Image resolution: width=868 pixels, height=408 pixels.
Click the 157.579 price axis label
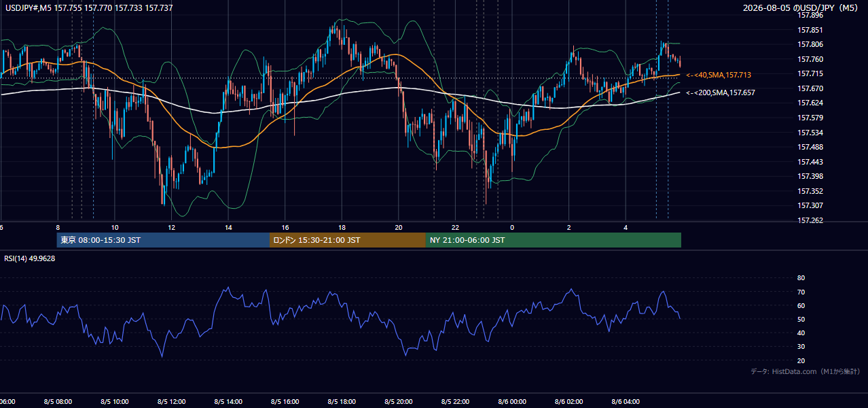810,118
